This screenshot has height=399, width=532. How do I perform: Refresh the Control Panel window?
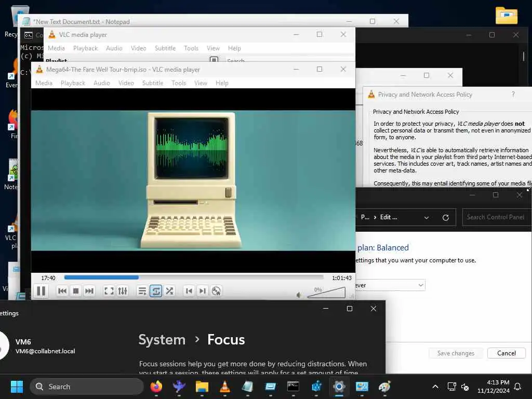tap(446, 218)
